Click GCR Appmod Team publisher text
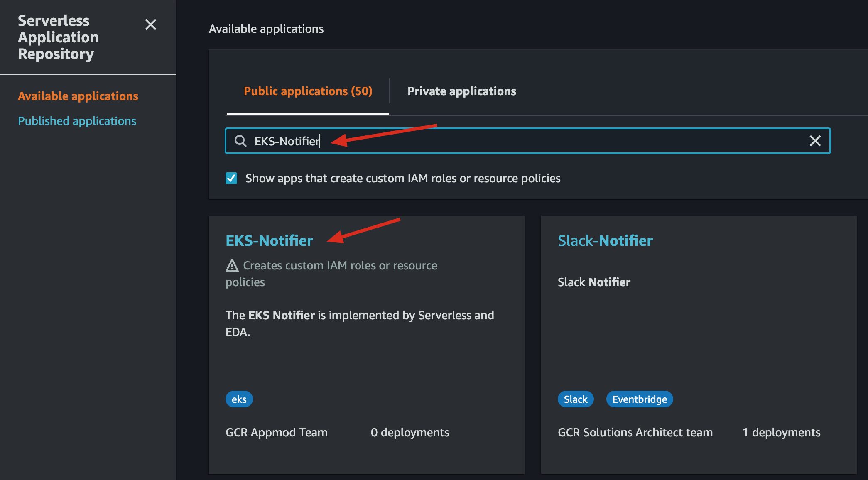868x480 pixels. click(277, 432)
